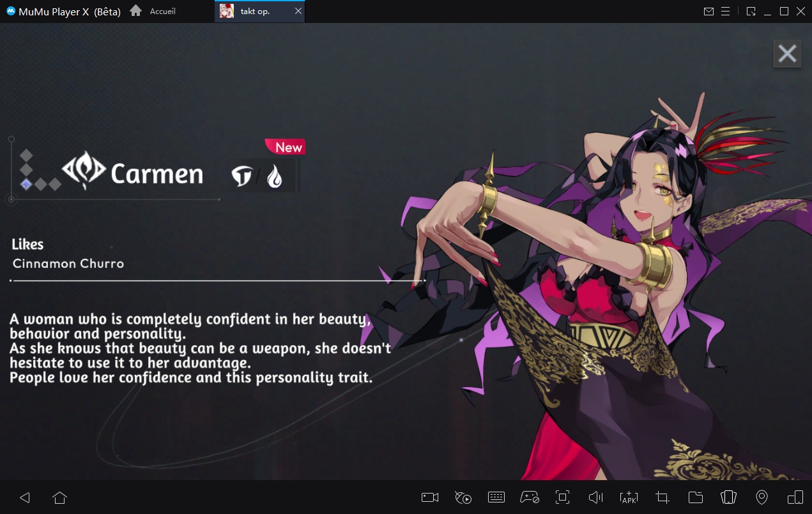This screenshot has width=812, height=514.
Task: Open the MuMu Player hamburger menu
Action: [725, 12]
